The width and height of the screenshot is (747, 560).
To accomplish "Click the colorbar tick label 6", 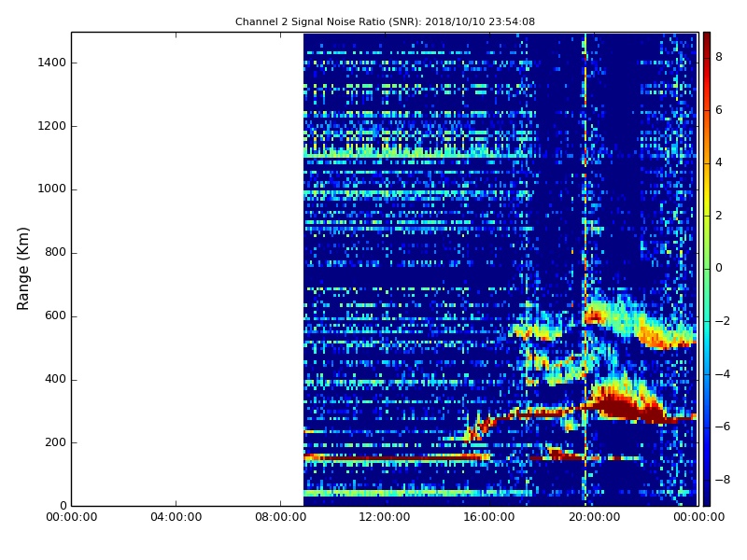I will [719, 110].
